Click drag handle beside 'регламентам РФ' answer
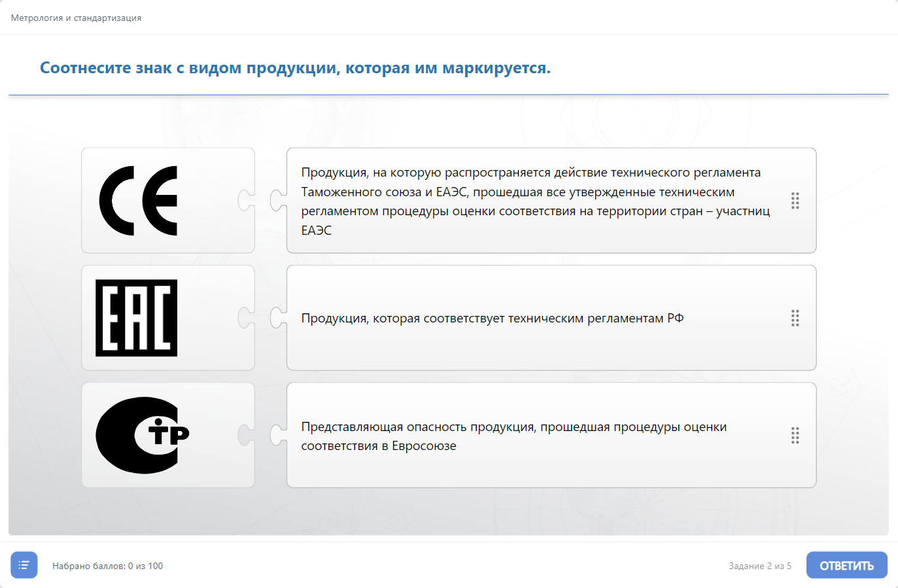The width and height of the screenshot is (898, 588). pyautogui.click(x=795, y=319)
